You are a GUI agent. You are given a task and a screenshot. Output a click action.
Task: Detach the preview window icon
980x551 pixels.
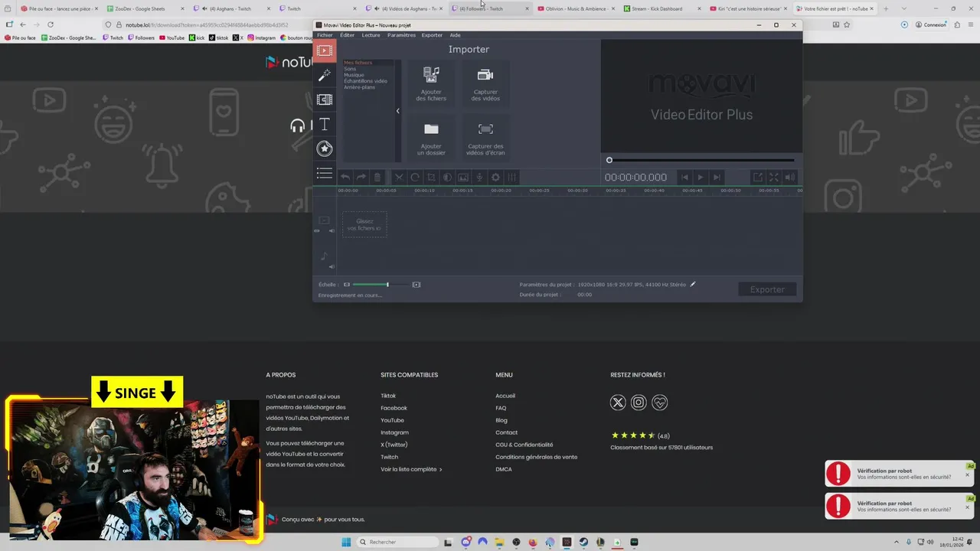(757, 178)
